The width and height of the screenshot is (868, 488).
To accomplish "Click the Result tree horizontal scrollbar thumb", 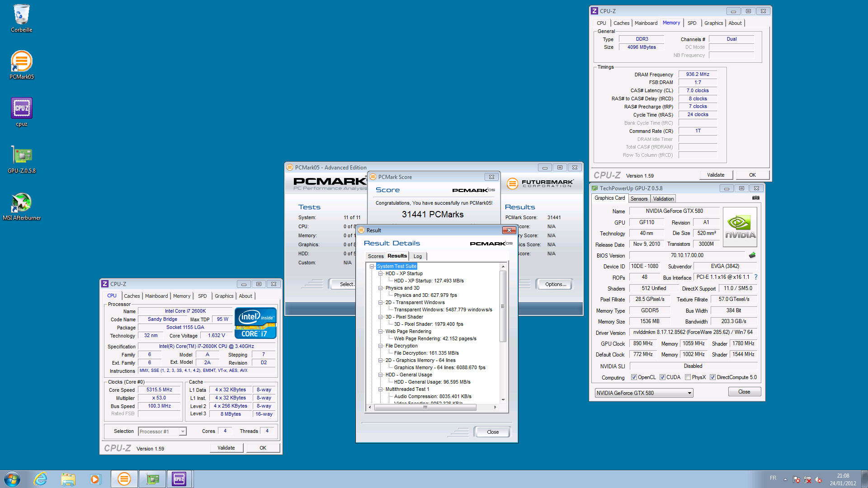I will click(x=425, y=407).
